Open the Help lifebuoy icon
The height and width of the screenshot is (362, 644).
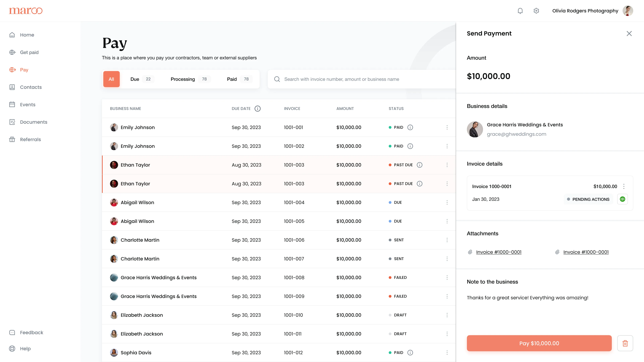[12, 349]
